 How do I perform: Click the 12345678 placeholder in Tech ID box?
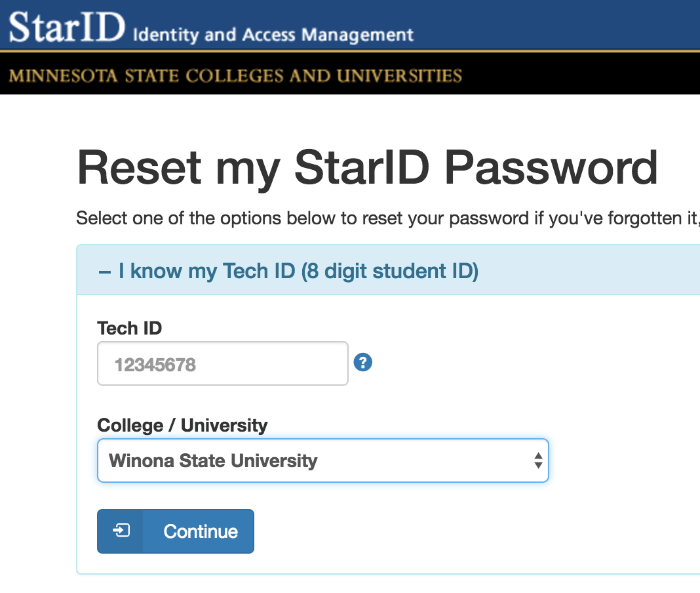click(x=155, y=365)
